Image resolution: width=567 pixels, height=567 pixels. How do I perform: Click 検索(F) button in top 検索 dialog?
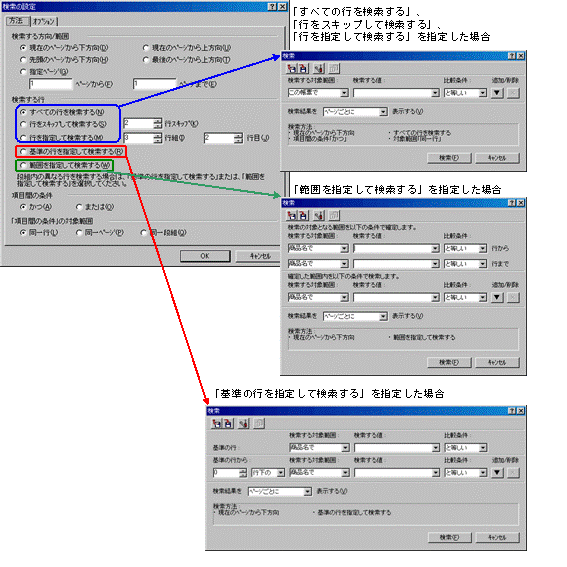click(449, 158)
